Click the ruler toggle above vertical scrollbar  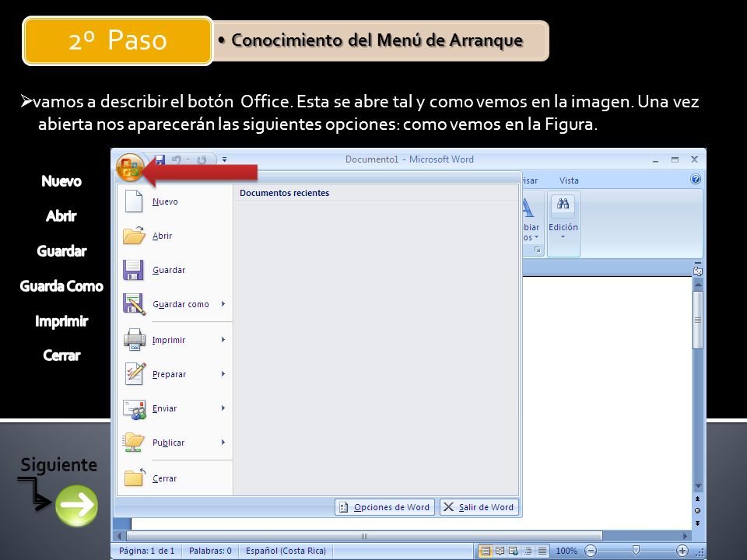click(698, 271)
